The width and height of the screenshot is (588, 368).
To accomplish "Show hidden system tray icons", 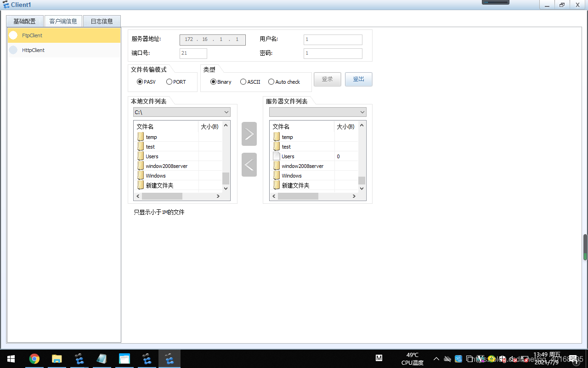I will pyautogui.click(x=436, y=359).
